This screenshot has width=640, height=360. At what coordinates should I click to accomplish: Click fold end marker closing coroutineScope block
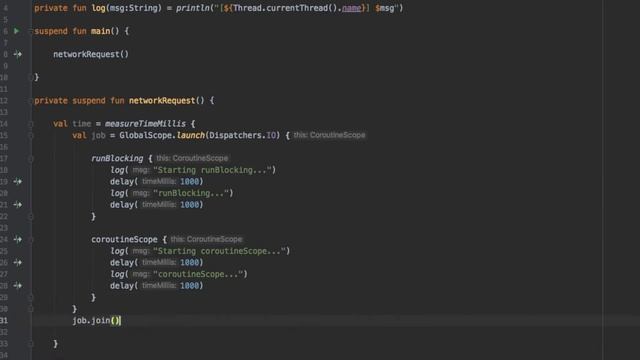(31, 298)
